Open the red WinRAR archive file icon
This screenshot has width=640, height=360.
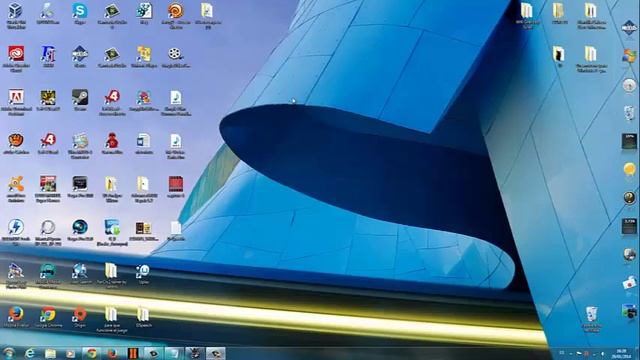tap(176, 187)
